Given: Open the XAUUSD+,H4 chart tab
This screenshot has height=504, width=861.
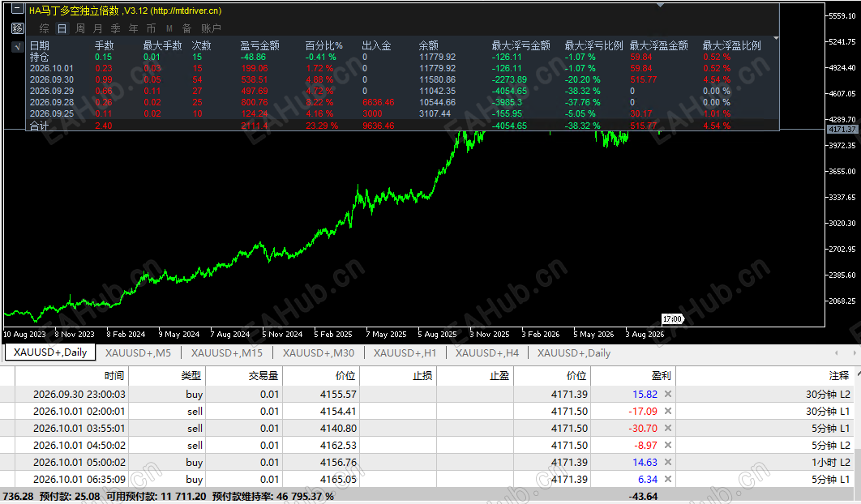Looking at the screenshot, I should 487,353.
